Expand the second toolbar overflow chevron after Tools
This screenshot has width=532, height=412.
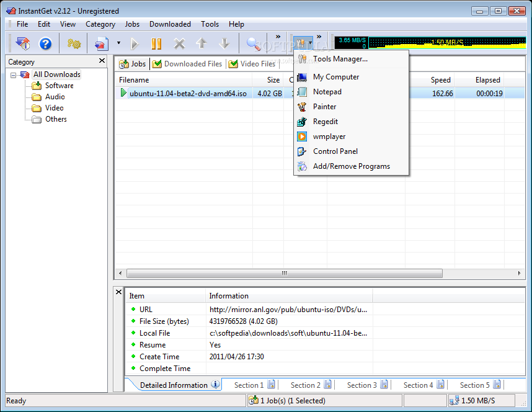[319, 37]
